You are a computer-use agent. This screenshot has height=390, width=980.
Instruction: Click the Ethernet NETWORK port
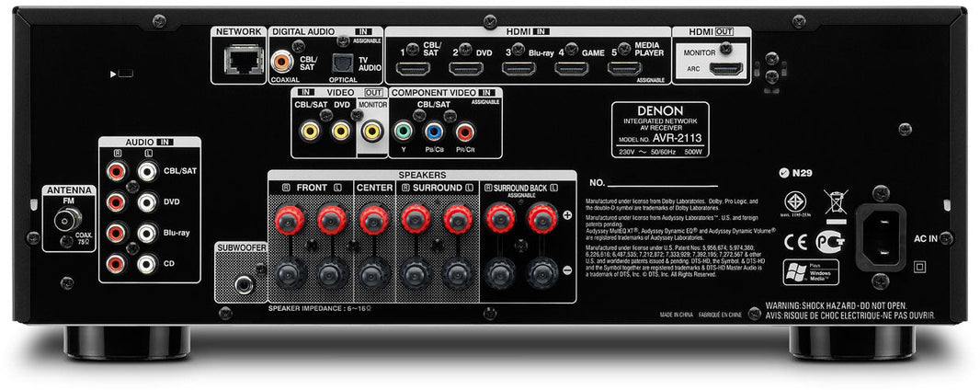tap(239, 60)
